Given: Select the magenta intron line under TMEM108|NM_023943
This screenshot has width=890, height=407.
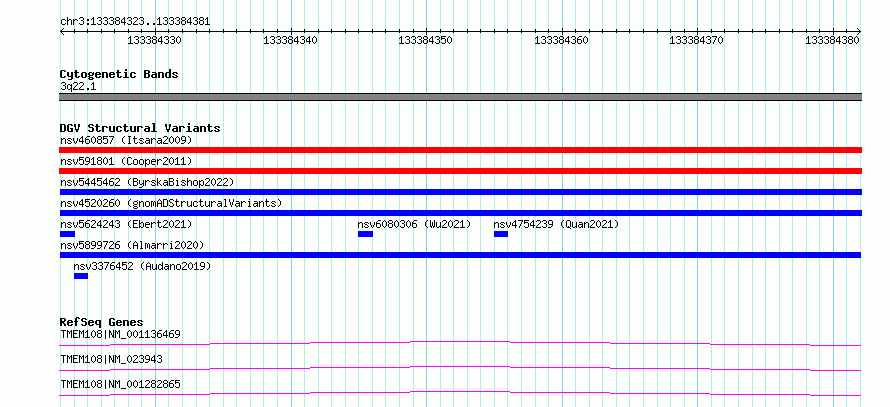Looking at the screenshot, I should (x=460, y=368).
